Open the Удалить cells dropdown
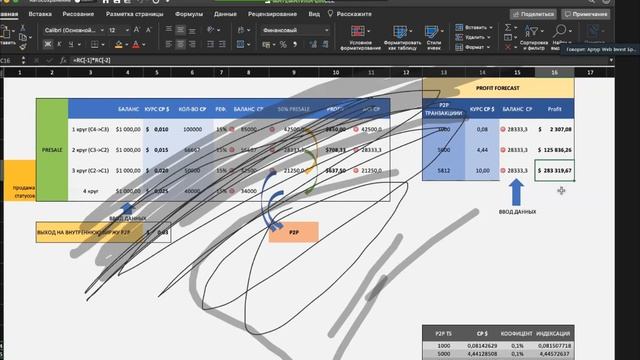The height and width of the screenshot is (360, 640). [x=473, y=37]
